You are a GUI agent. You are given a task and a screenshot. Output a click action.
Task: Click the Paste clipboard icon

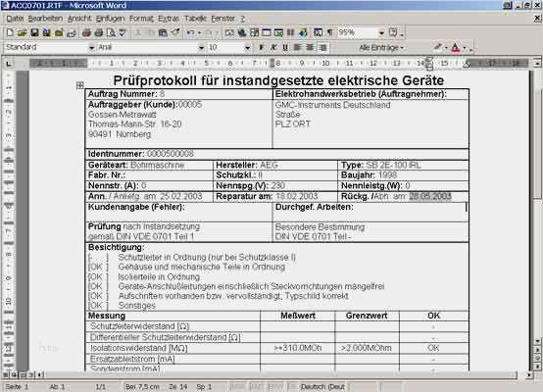pos(163,33)
